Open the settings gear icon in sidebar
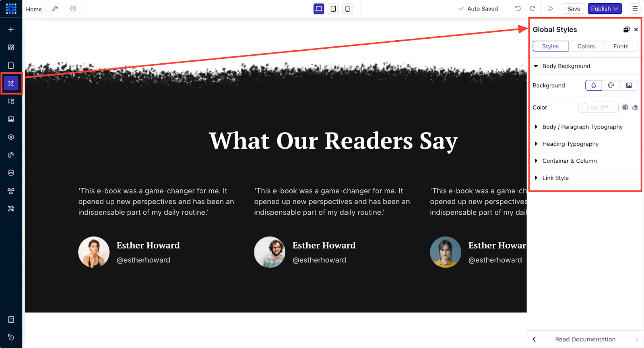 pos(11,137)
